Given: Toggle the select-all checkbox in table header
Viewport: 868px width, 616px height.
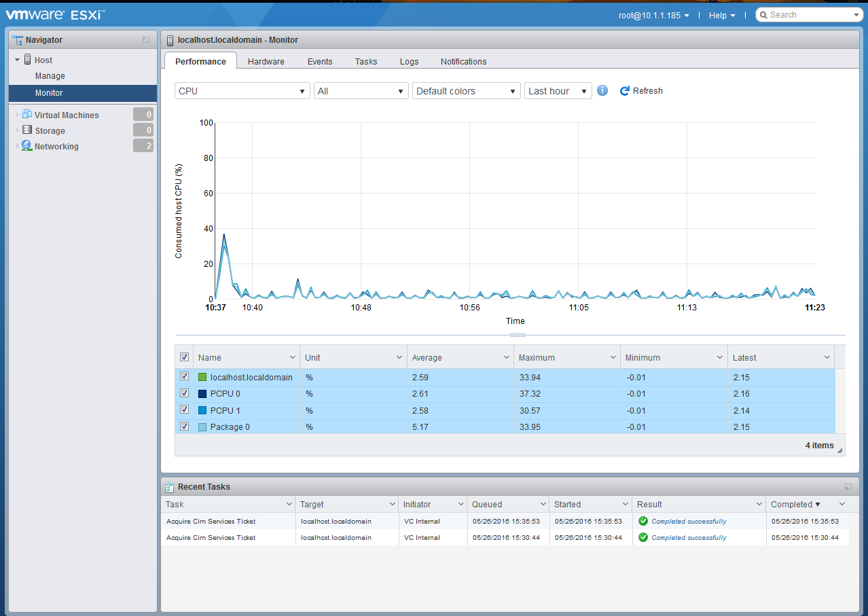Looking at the screenshot, I should click(x=184, y=357).
